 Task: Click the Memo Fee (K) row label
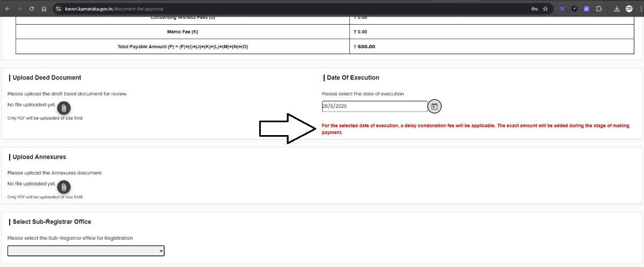(182, 32)
